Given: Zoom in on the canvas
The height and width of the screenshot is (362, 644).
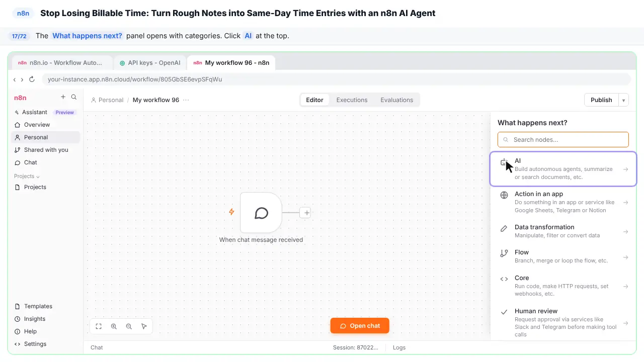Looking at the screenshot, I should coord(114,326).
